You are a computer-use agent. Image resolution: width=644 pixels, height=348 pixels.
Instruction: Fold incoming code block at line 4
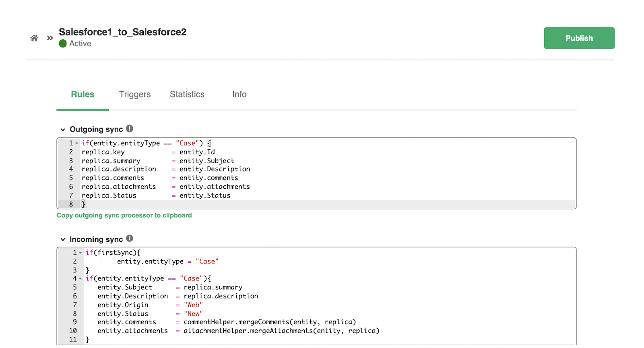click(80, 278)
